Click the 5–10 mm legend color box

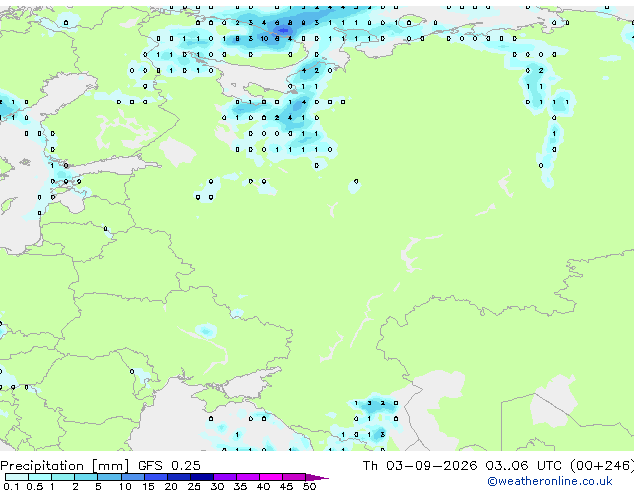coord(109,477)
